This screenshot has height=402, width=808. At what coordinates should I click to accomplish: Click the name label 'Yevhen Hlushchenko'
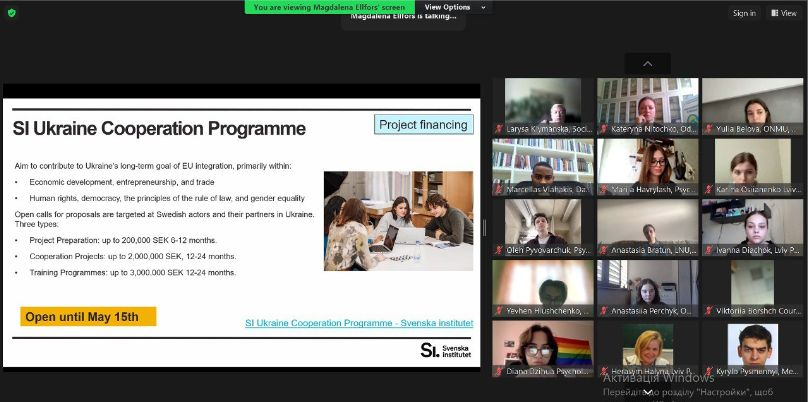[x=548, y=311]
